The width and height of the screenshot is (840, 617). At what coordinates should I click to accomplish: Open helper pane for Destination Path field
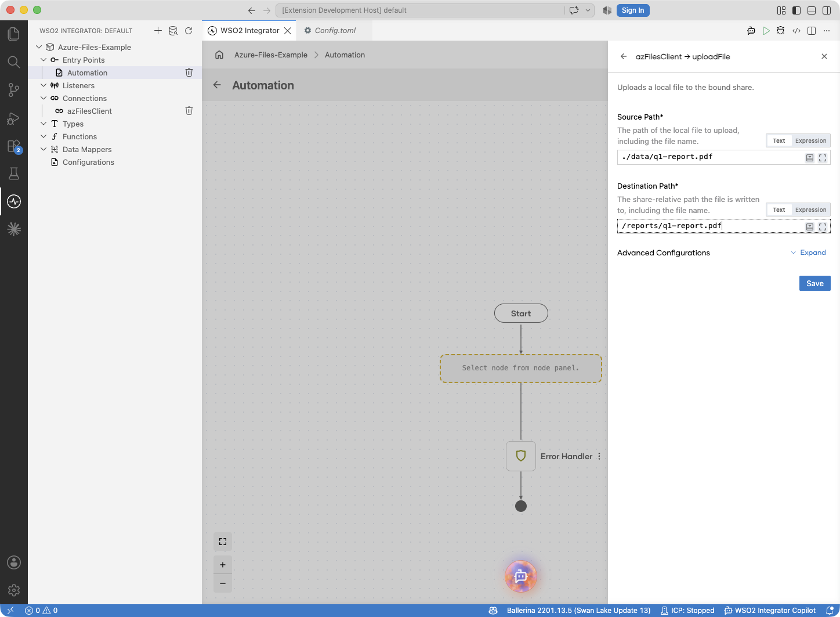(810, 227)
